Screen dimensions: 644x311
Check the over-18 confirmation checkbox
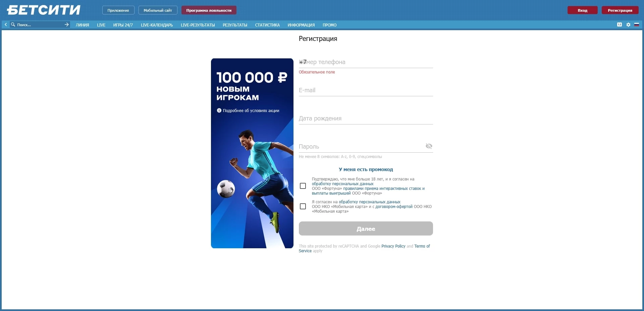point(303,186)
